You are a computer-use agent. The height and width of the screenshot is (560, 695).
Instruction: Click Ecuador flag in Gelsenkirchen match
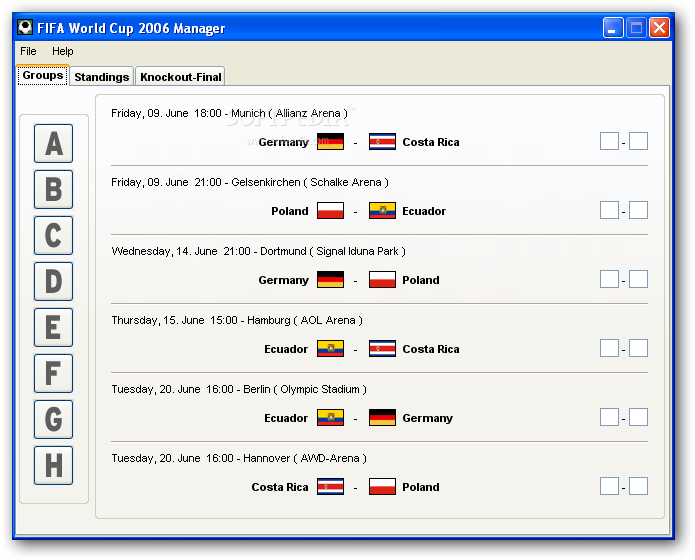coord(382,211)
